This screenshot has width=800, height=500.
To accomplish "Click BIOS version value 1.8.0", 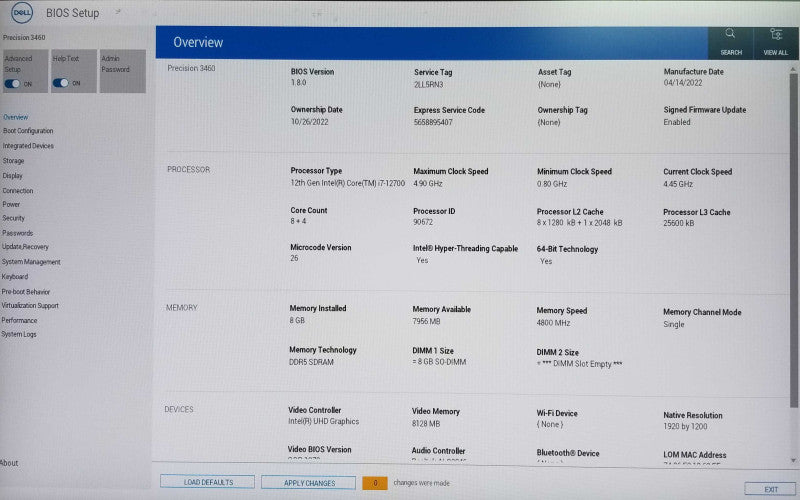I will click(298, 82).
